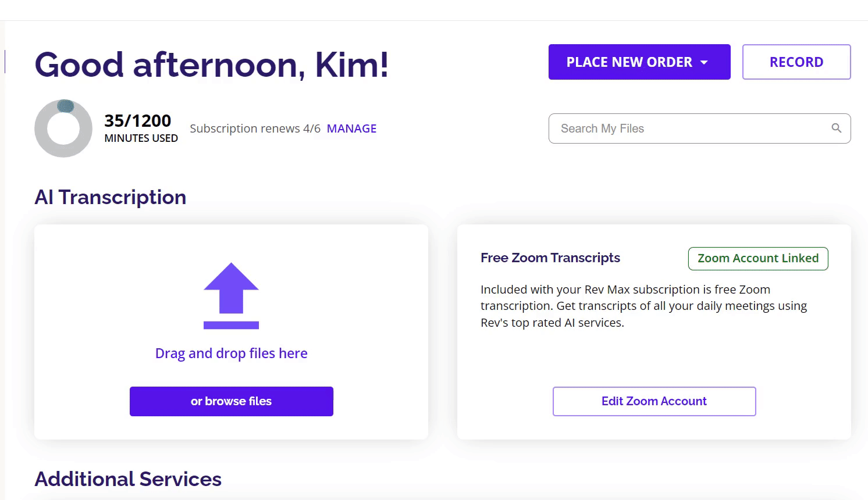Open the MANAGE subscription link

(351, 128)
